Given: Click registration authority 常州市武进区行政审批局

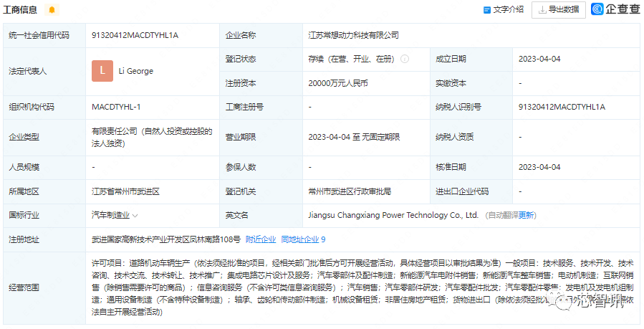Looking at the screenshot, I should tap(349, 191).
